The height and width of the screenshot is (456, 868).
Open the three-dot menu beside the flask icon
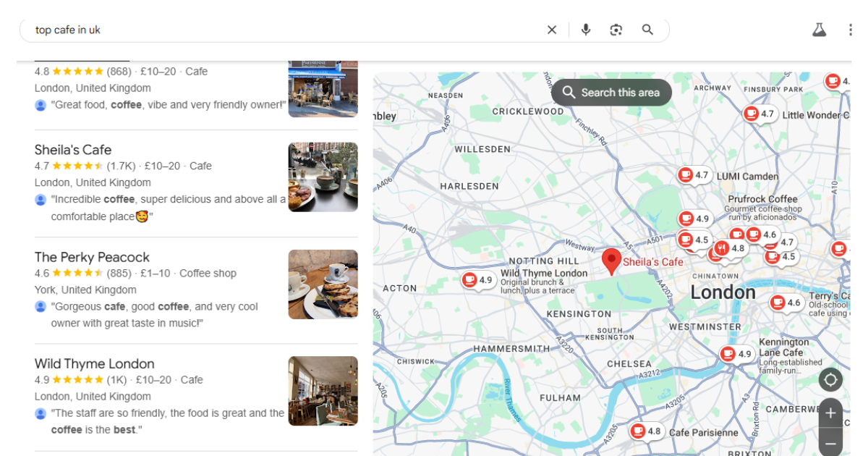point(851,30)
